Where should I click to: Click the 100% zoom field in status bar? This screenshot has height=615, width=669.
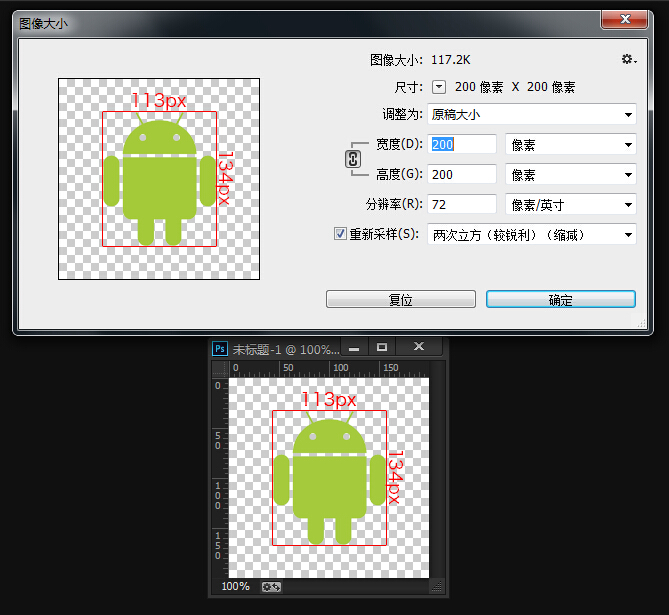(236, 586)
